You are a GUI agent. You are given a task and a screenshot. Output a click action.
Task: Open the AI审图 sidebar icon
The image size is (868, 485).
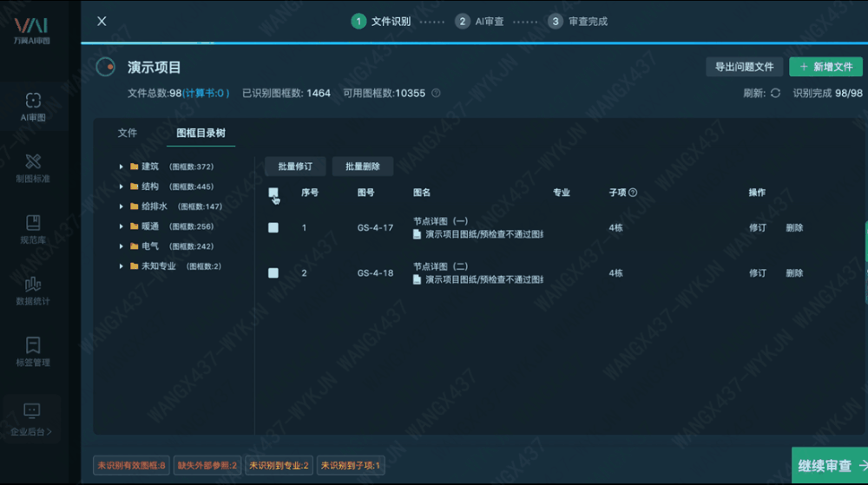pos(33,101)
